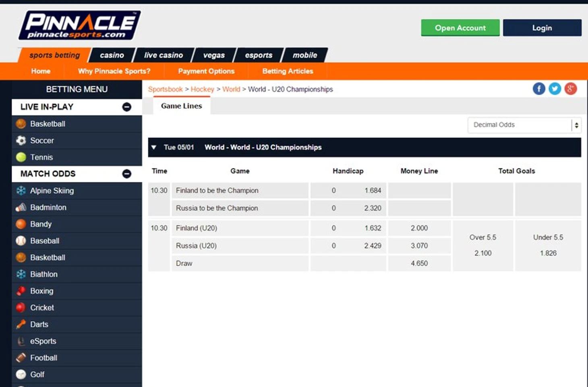This screenshot has height=387, width=588.
Task: Open the Decimal Odds format dropdown
Action: click(524, 125)
